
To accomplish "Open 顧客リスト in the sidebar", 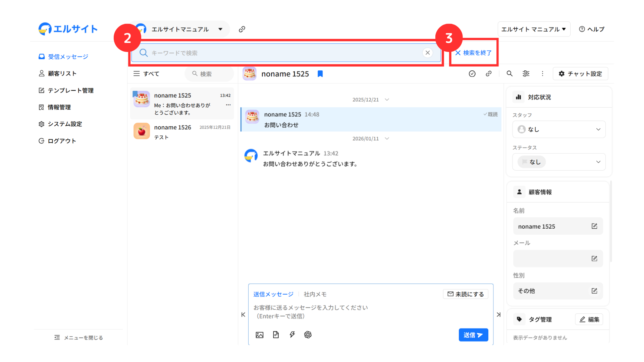I will 62,73.
